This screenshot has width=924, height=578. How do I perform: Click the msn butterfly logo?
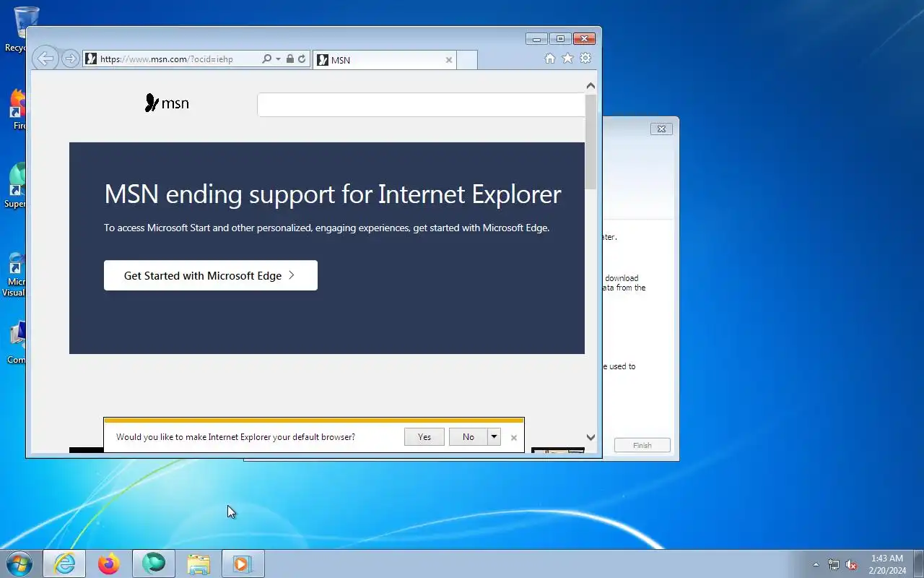(167, 103)
